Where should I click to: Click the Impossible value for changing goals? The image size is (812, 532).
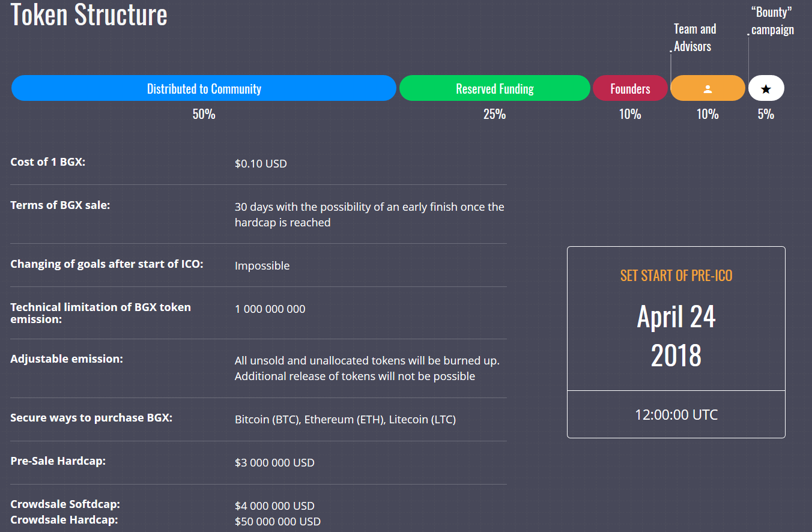click(x=262, y=266)
